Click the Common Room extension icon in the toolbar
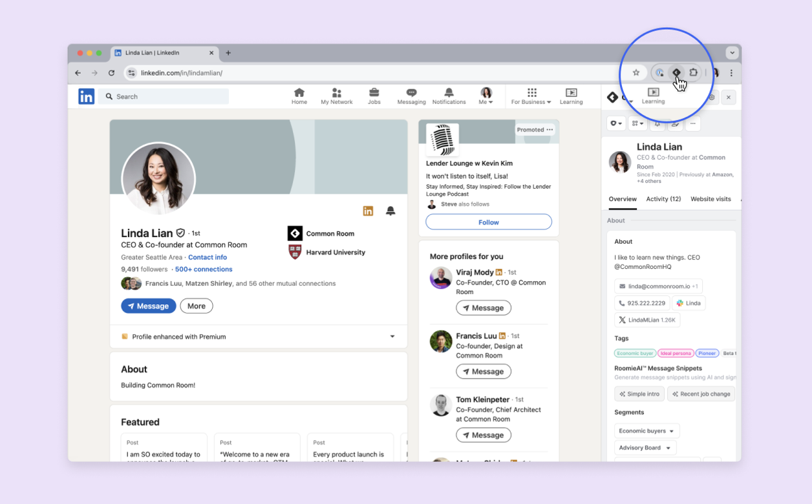812x504 pixels. coord(676,72)
